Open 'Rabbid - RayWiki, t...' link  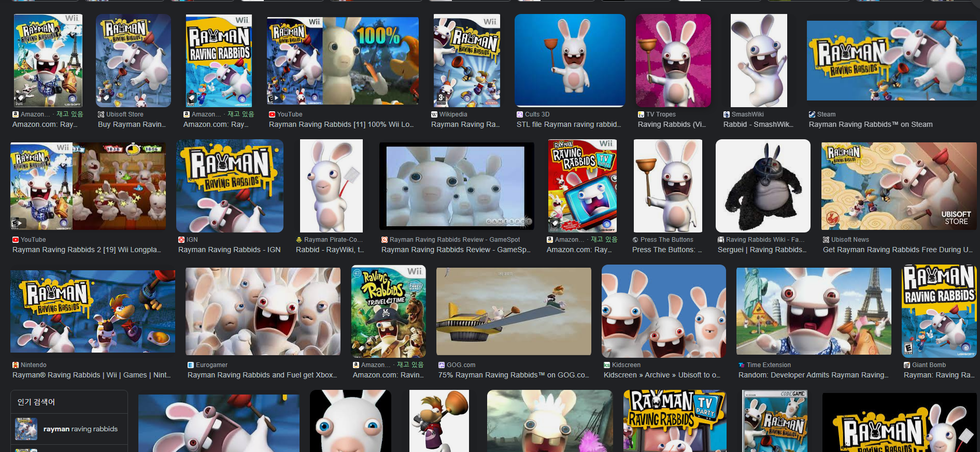330,250
